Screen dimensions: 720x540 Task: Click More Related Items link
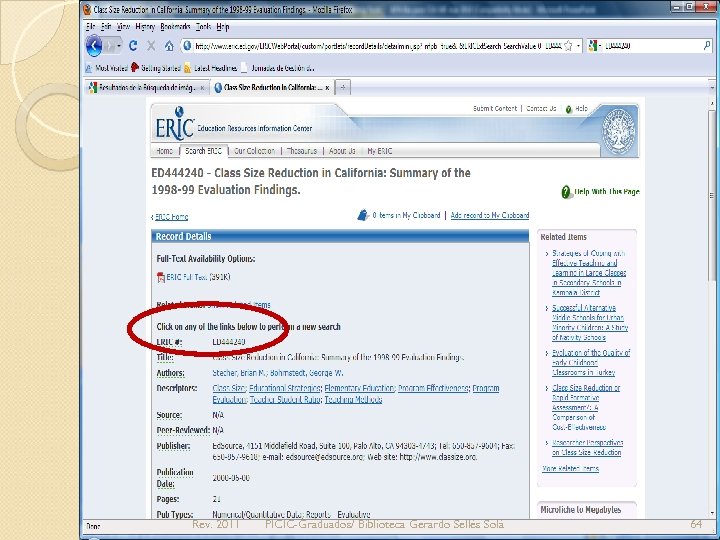(570, 468)
